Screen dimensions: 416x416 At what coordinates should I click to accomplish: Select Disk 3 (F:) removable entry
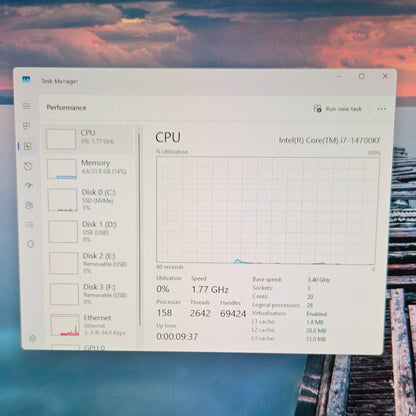point(92,294)
